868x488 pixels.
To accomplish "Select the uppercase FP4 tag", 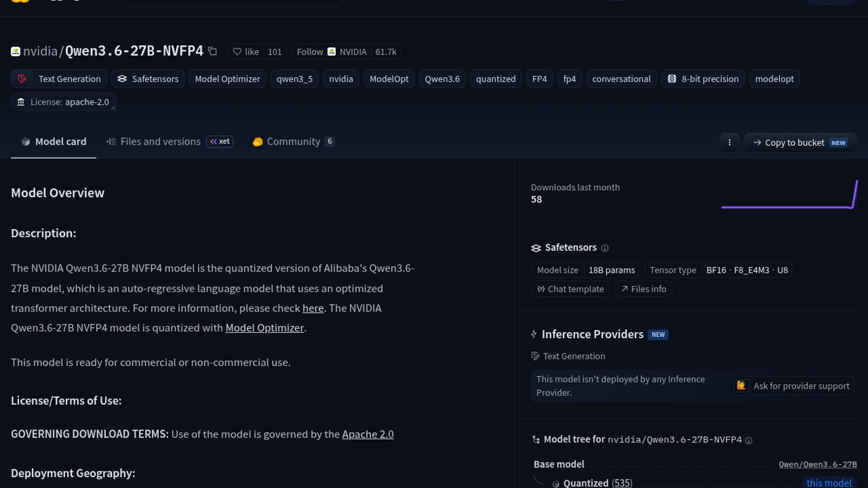I will tap(539, 79).
